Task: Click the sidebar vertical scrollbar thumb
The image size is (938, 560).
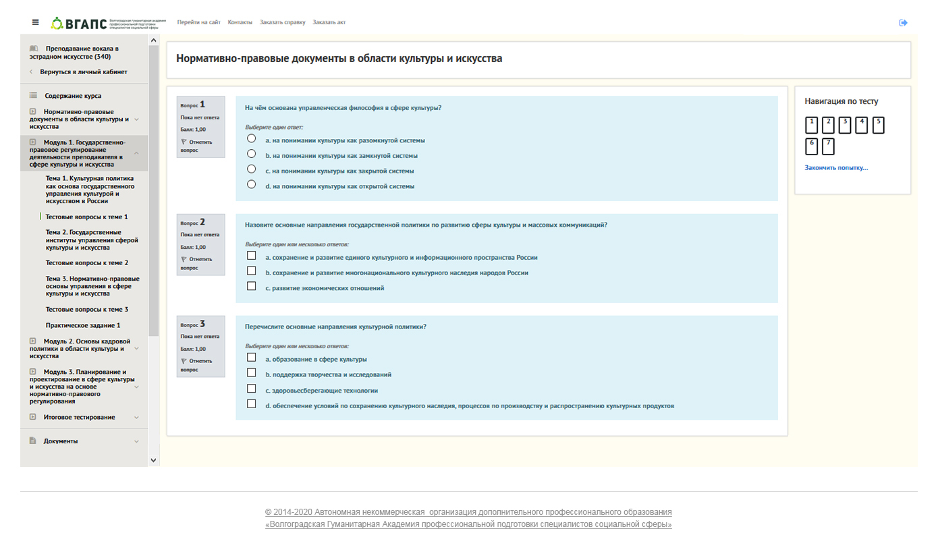Action: point(153,189)
